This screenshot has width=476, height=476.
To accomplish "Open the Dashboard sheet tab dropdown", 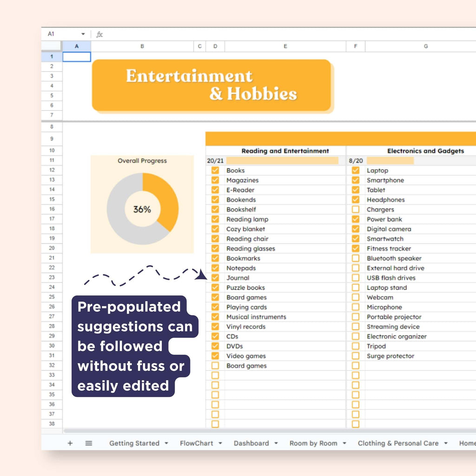I will pyautogui.click(x=275, y=443).
